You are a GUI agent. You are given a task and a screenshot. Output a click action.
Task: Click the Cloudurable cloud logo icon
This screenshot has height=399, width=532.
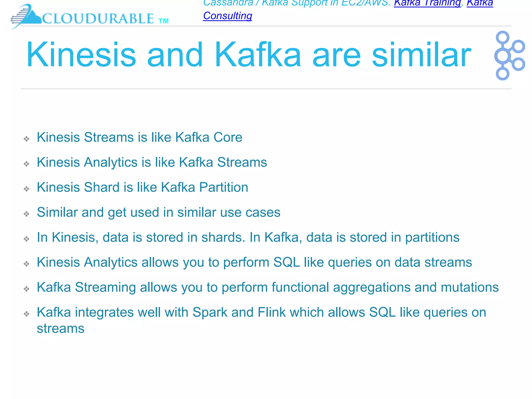[26, 16]
